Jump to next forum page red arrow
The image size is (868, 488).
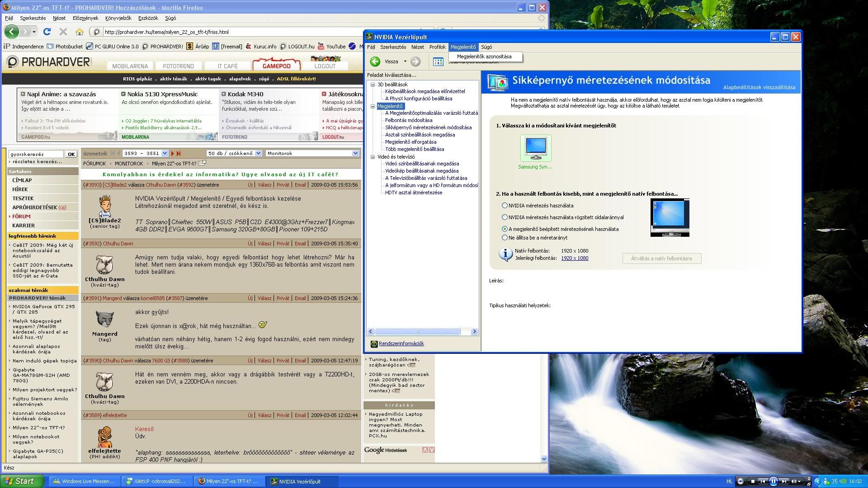(172, 154)
